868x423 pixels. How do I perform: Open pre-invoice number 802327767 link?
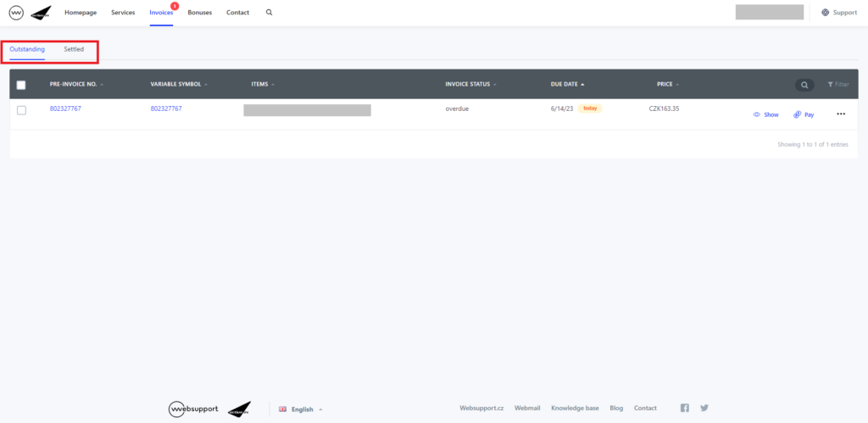pyautogui.click(x=65, y=109)
